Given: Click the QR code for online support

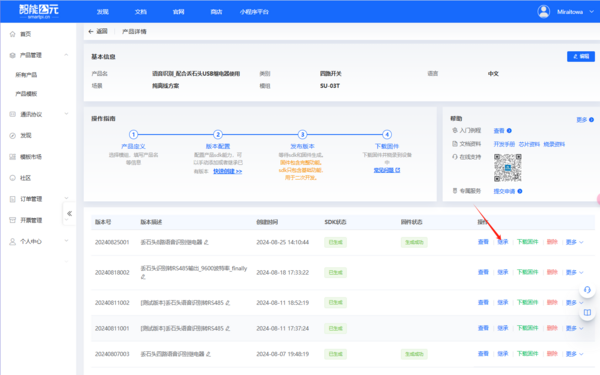Looking at the screenshot, I should [x=507, y=168].
